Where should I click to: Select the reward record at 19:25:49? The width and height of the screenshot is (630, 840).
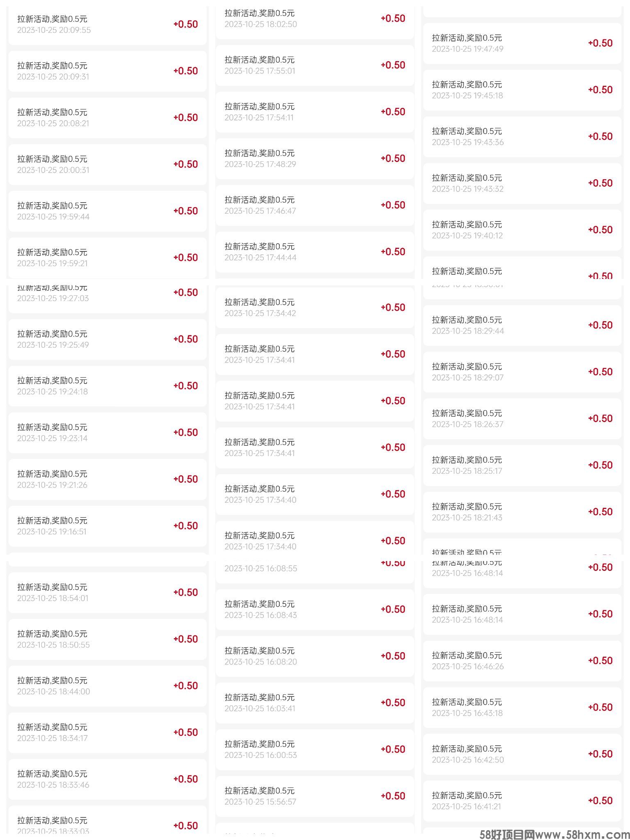[x=107, y=340]
